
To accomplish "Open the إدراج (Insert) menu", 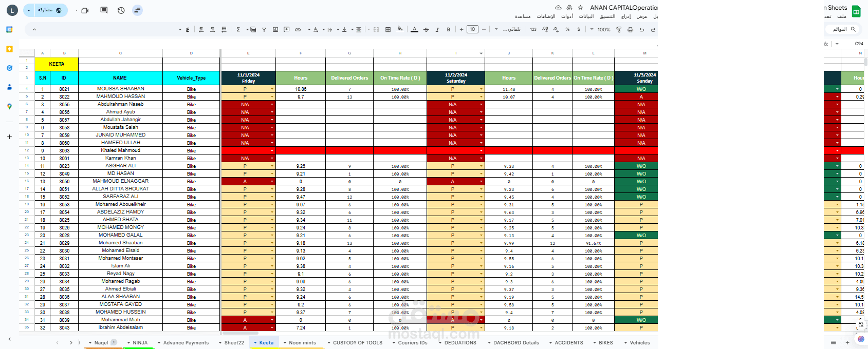I will point(625,17).
